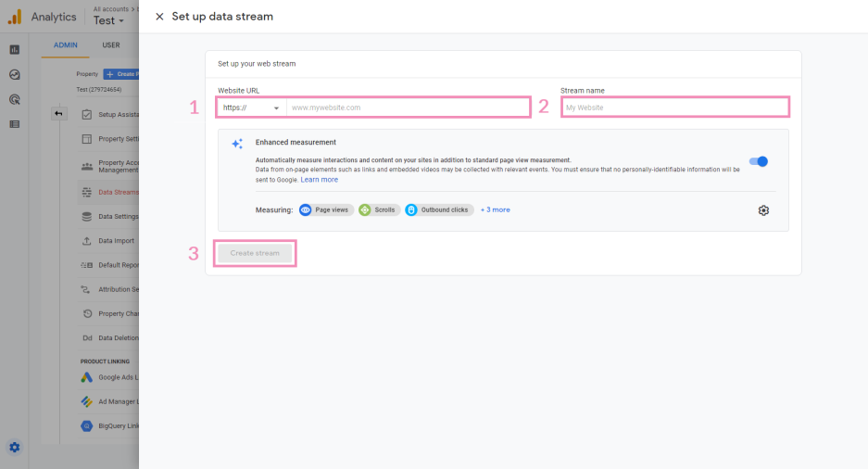Viewport: 868px width, 469px height.
Task: Click the Google Analytics logo
Action: pos(15,17)
